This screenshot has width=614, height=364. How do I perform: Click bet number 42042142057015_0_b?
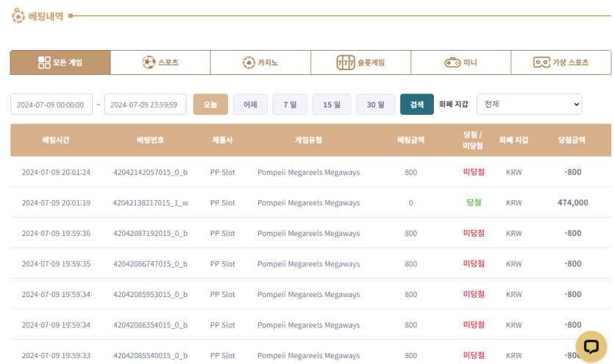150,172
